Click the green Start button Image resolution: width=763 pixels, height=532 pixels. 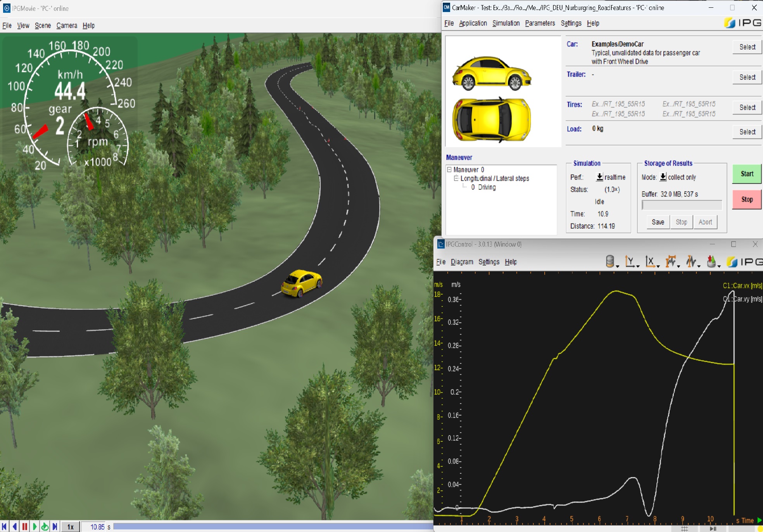tap(747, 174)
